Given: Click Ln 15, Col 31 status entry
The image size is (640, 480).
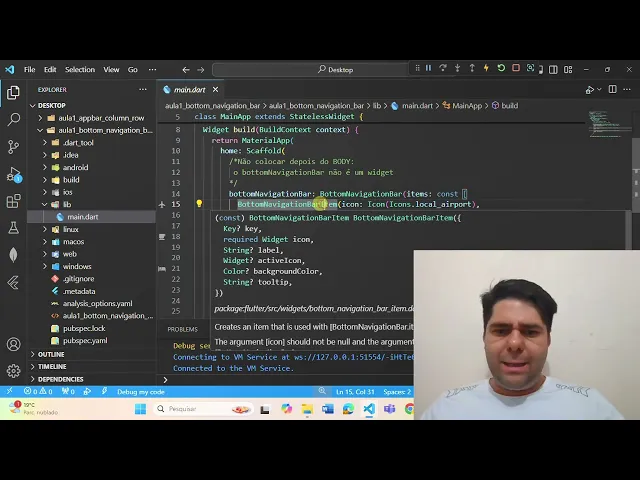Looking at the screenshot, I should [355, 392].
